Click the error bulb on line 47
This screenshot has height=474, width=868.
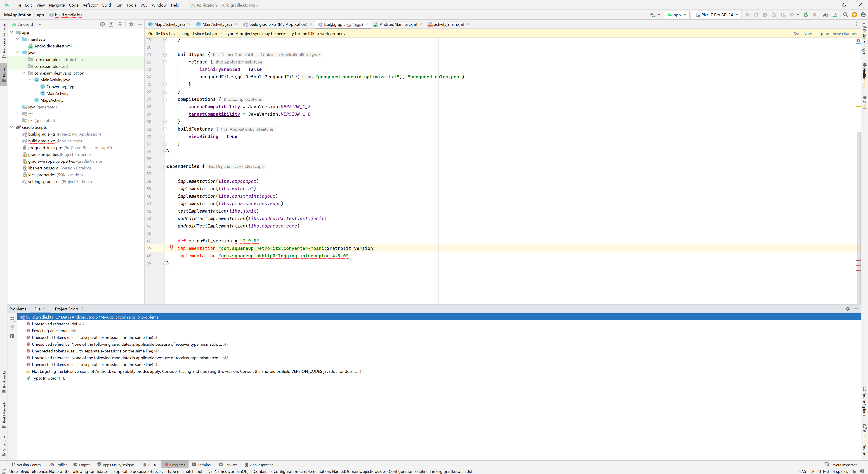pos(172,248)
